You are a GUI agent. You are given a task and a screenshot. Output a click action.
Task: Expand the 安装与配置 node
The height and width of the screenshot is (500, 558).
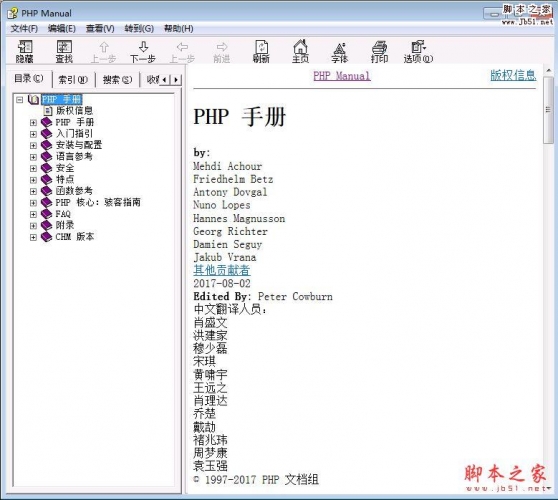[x=33, y=146]
